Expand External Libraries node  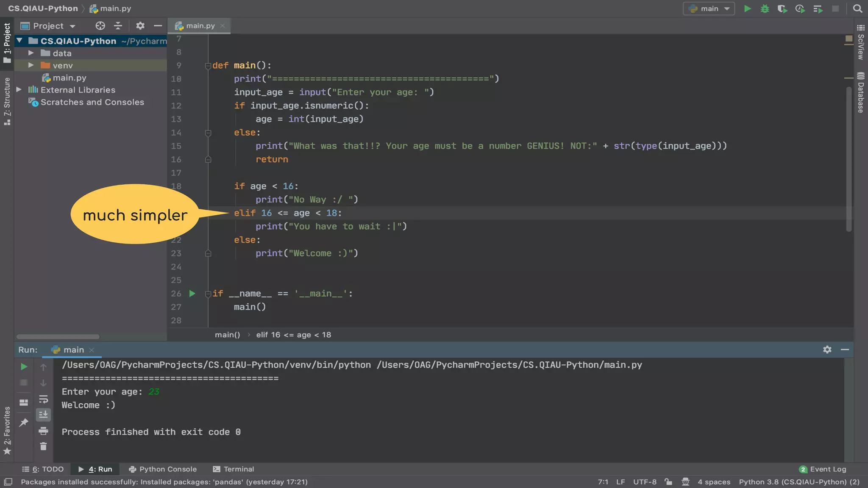coord(19,90)
